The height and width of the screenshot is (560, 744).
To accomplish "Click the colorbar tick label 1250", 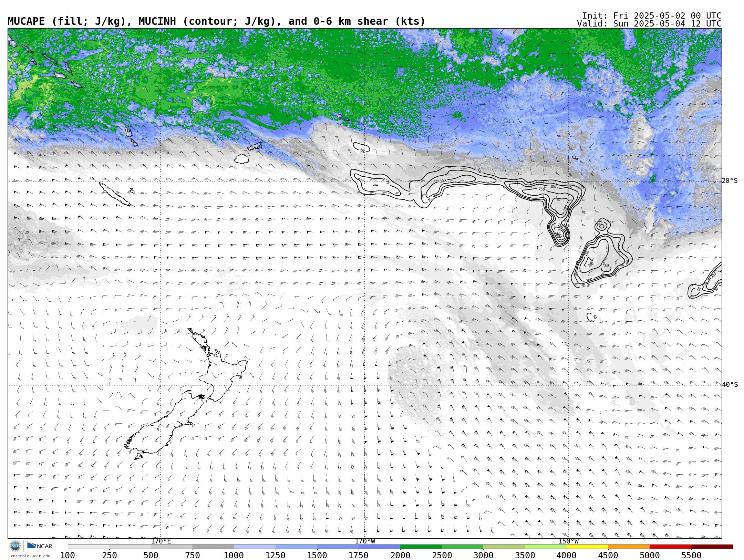I will pos(276,556).
